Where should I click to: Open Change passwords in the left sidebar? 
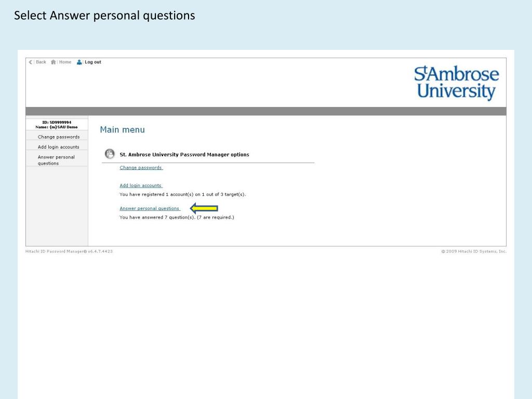(59, 137)
